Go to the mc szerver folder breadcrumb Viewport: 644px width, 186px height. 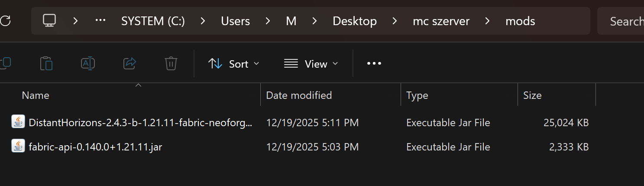point(441,21)
